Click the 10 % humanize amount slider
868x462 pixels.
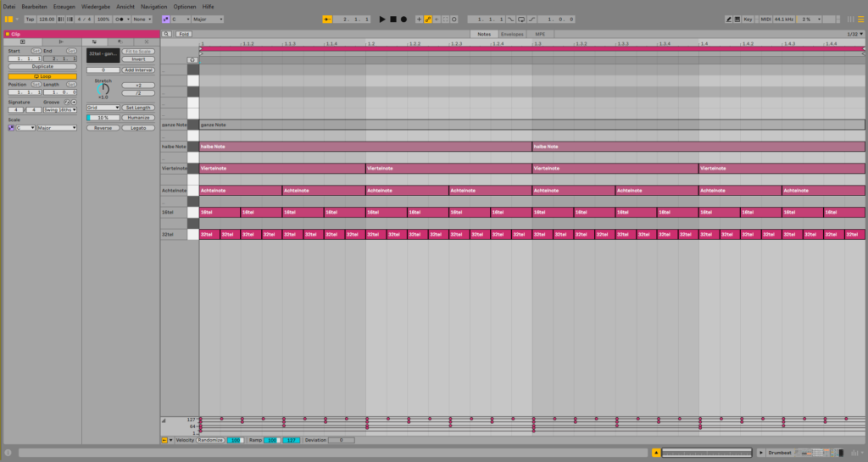pos(103,118)
